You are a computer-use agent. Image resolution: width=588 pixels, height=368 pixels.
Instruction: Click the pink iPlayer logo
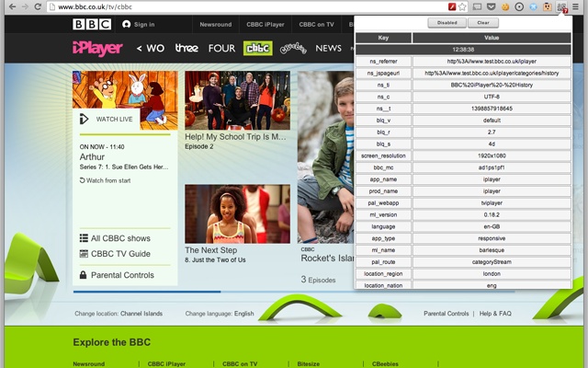(x=97, y=48)
